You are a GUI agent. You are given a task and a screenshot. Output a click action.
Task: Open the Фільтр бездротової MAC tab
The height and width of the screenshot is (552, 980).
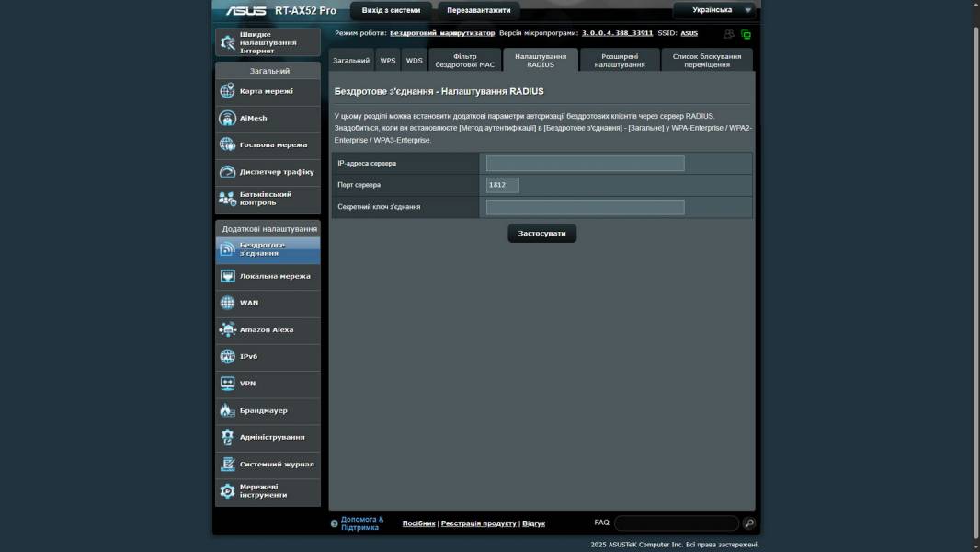tap(464, 60)
